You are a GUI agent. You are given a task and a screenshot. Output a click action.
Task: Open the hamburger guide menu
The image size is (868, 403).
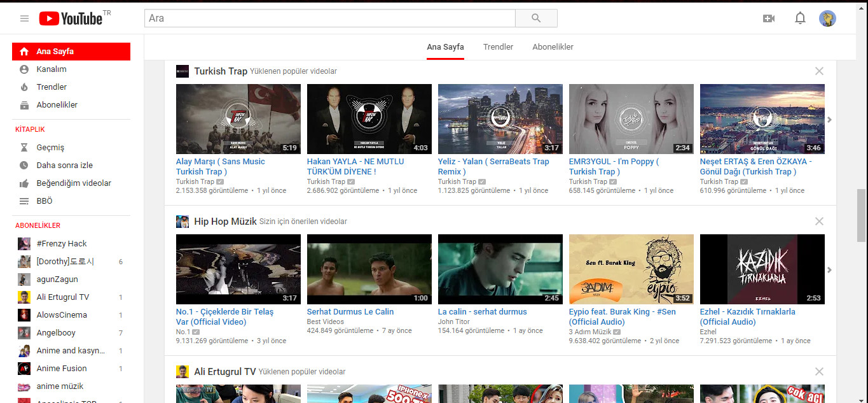(24, 18)
